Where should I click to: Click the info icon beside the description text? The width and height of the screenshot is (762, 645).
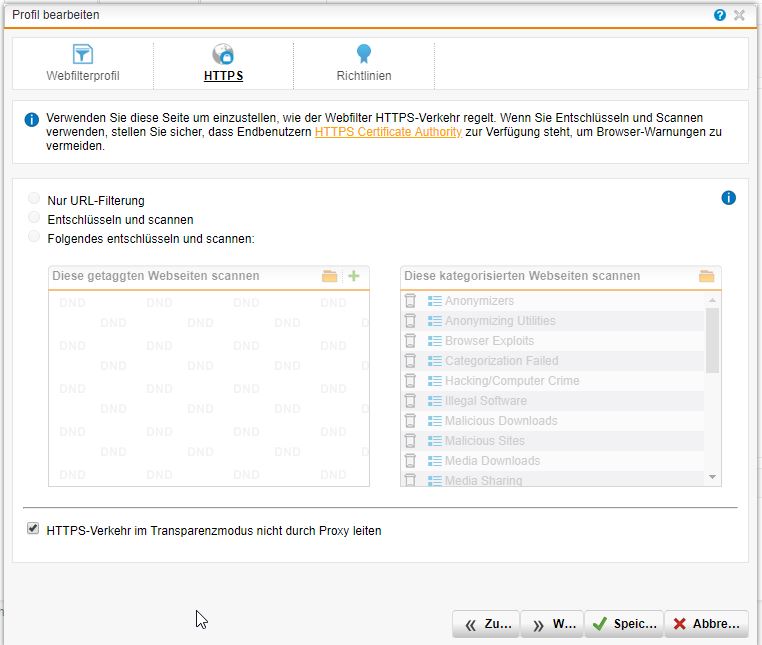[32, 120]
